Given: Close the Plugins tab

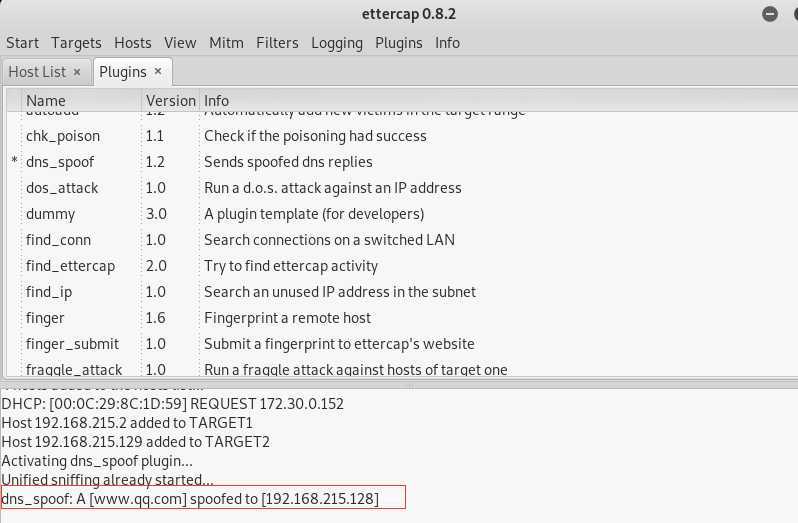Looking at the screenshot, I should [x=158, y=71].
